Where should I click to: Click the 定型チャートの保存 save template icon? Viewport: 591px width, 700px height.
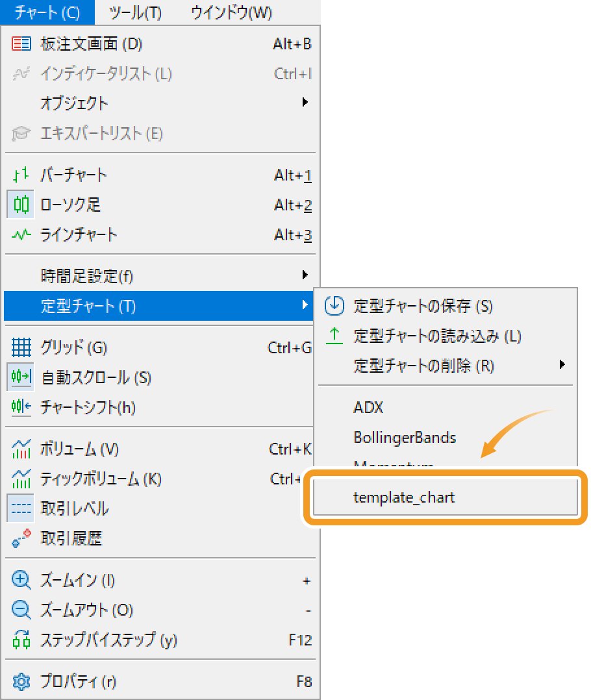(334, 306)
